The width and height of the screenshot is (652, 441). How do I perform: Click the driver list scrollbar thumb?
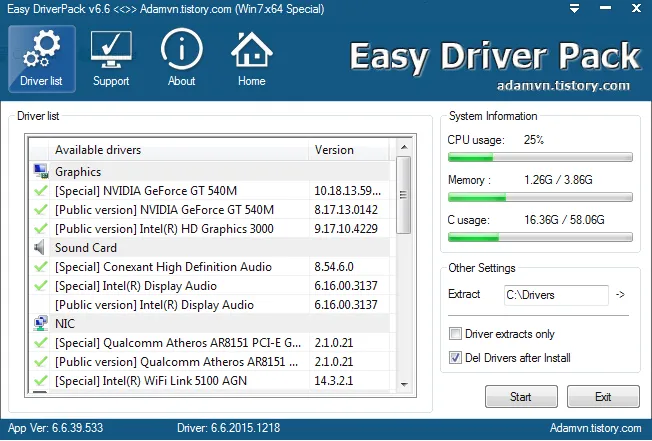point(403,195)
